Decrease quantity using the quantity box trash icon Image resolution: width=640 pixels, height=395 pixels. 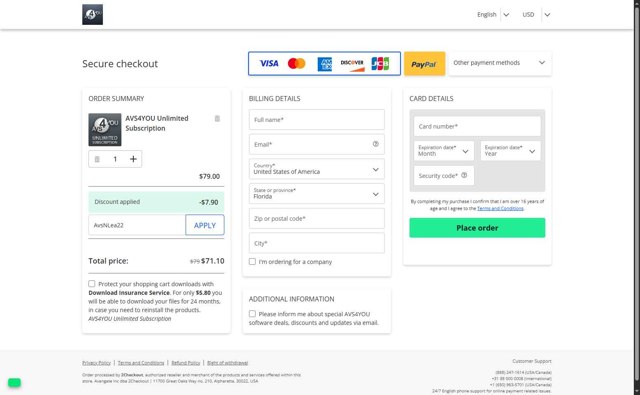coord(97,159)
